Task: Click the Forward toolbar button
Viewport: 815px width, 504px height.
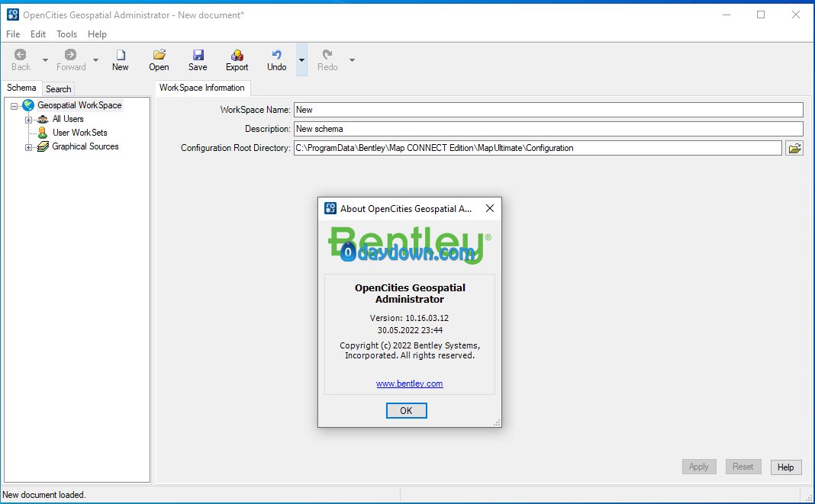Action: coord(71,60)
